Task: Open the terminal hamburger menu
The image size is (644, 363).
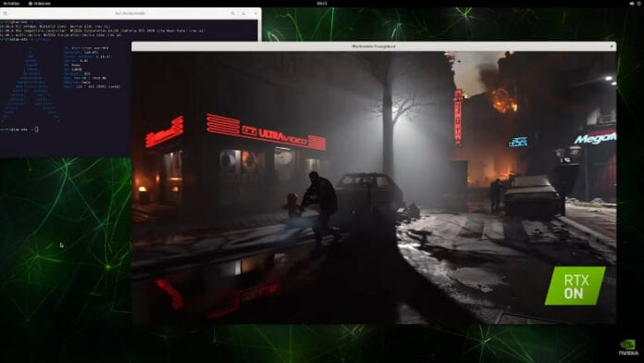Action: point(243,13)
